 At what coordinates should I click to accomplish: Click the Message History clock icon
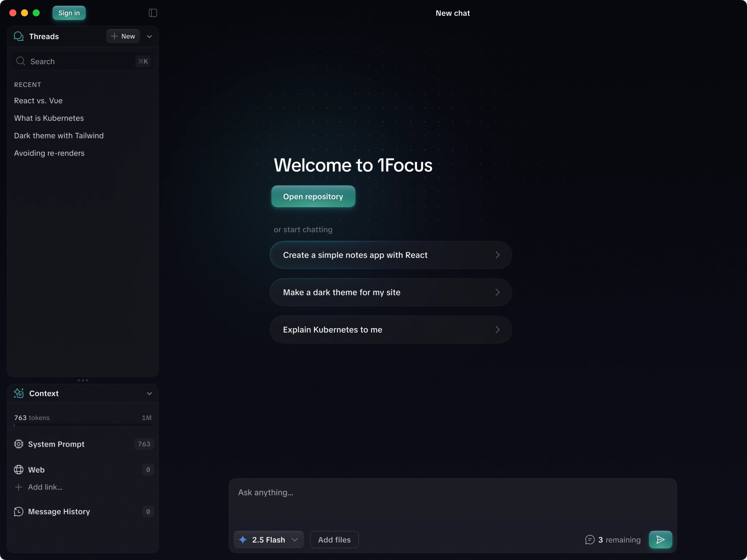[19, 512]
